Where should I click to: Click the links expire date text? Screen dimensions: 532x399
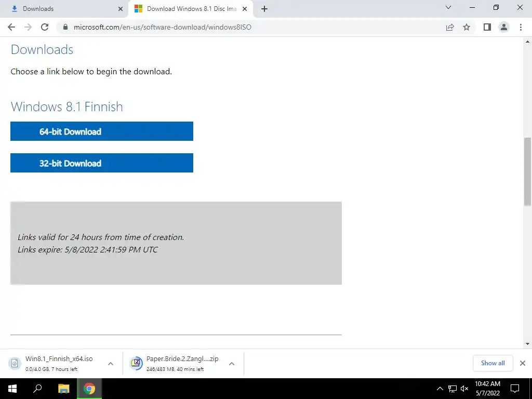(x=88, y=250)
